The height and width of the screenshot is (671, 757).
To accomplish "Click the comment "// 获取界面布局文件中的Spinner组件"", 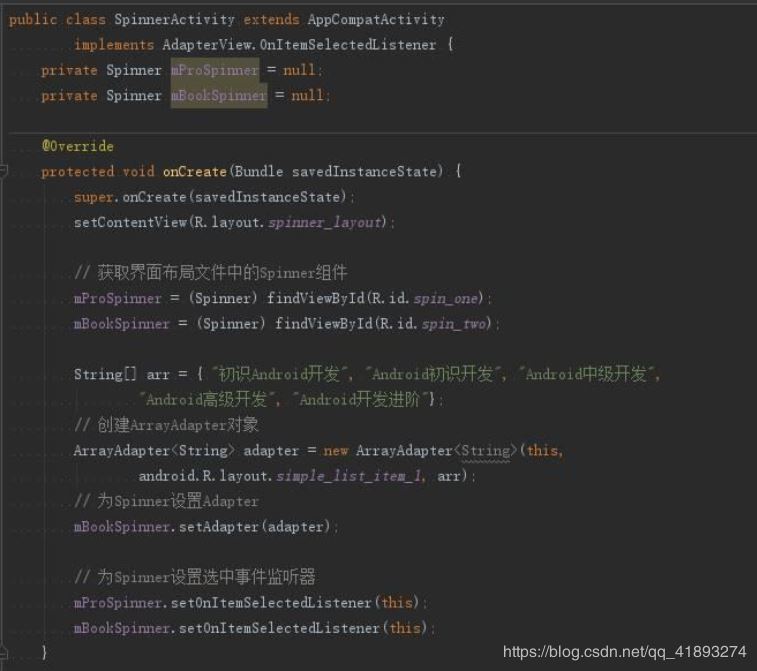I will tap(210, 273).
